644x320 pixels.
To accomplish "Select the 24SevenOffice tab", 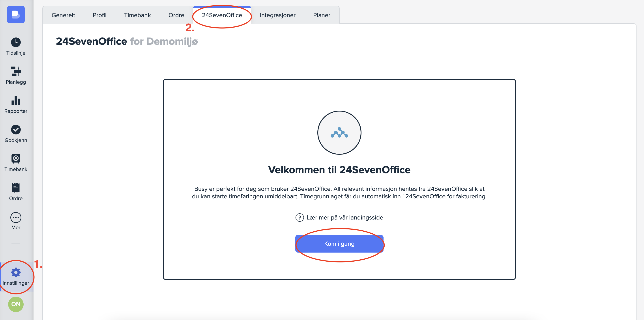I will 222,15.
